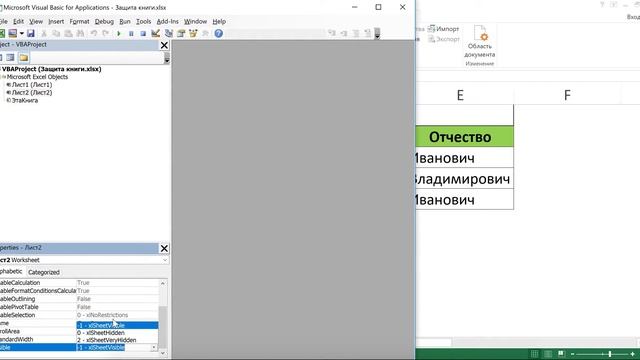Click the Paste clipboard icon
640x360 pixels.
68,33
